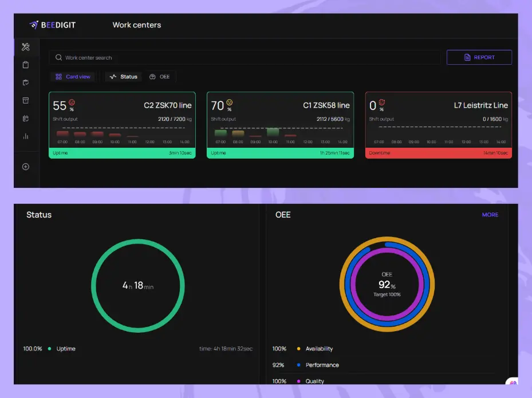Click the Performance legend label
532x398 pixels.
[322, 365]
